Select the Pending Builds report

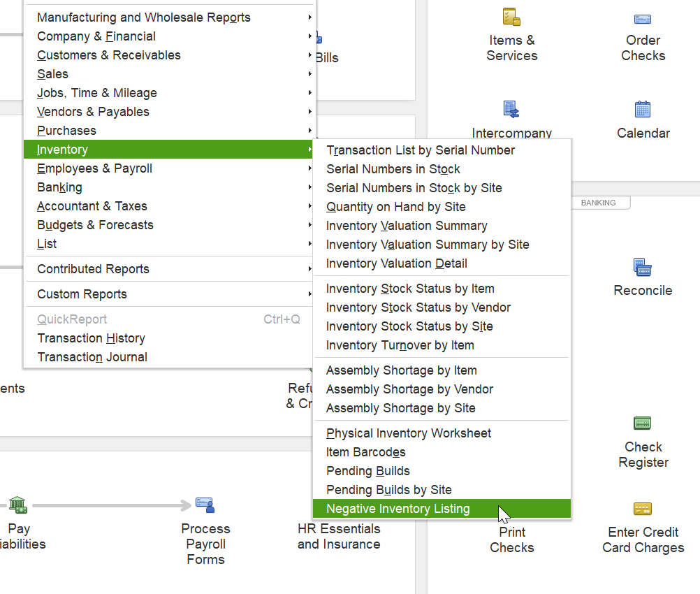(x=442, y=471)
